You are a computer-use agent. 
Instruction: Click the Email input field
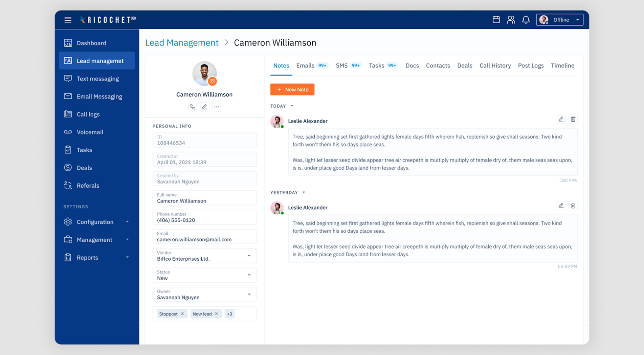point(204,236)
